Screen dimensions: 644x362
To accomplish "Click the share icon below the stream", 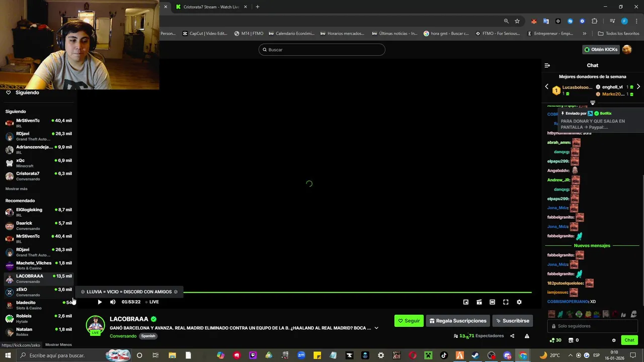I will (x=512, y=336).
